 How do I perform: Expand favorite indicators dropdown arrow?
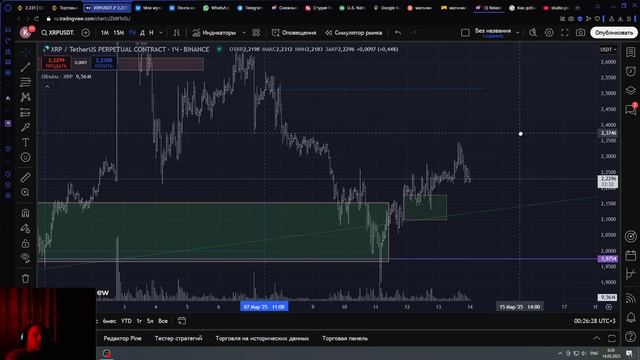pyautogui.click(x=244, y=33)
